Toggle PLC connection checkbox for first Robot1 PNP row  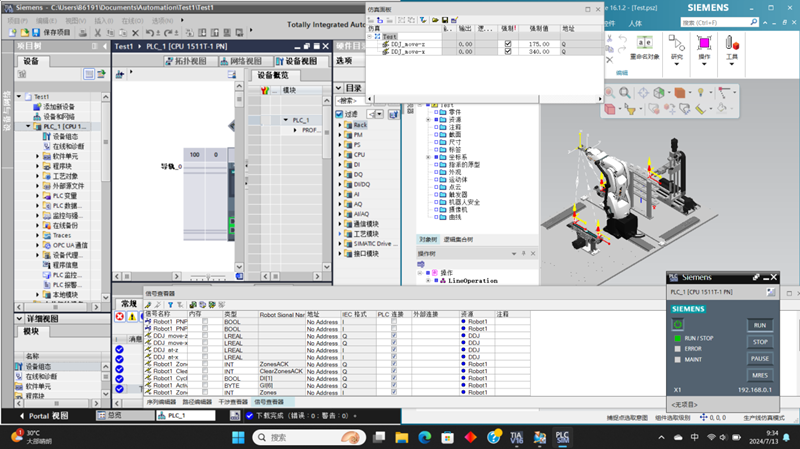[x=394, y=321]
